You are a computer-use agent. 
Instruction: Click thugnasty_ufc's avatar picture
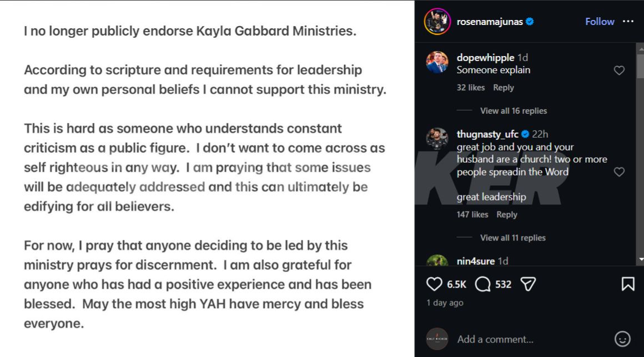tap(437, 139)
